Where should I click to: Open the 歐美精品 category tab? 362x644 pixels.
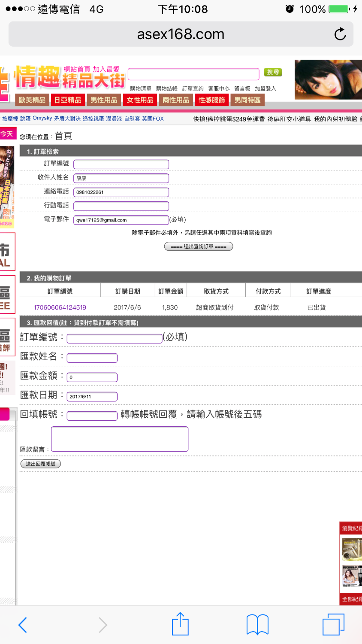point(32,100)
